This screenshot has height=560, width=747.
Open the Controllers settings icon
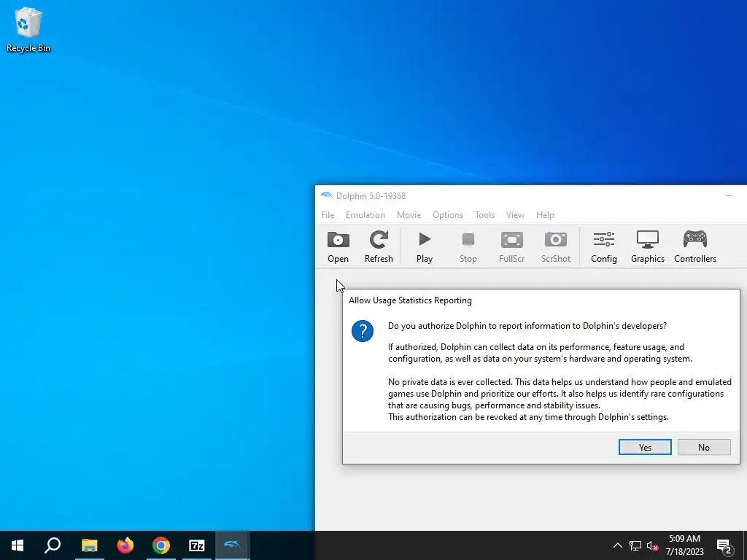pyautogui.click(x=695, y=246)
